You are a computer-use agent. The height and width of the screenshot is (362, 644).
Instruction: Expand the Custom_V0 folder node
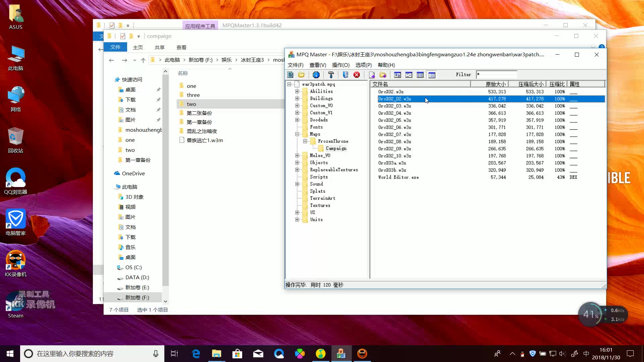[x=297, y=106]
